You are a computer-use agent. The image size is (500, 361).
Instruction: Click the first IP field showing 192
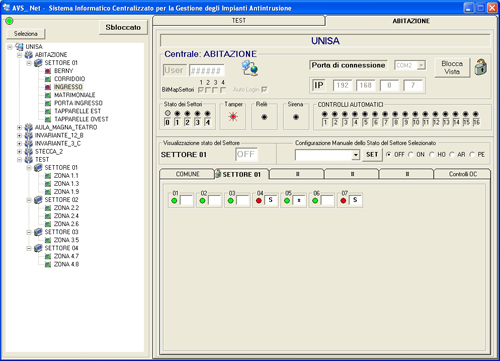point(342,85)
